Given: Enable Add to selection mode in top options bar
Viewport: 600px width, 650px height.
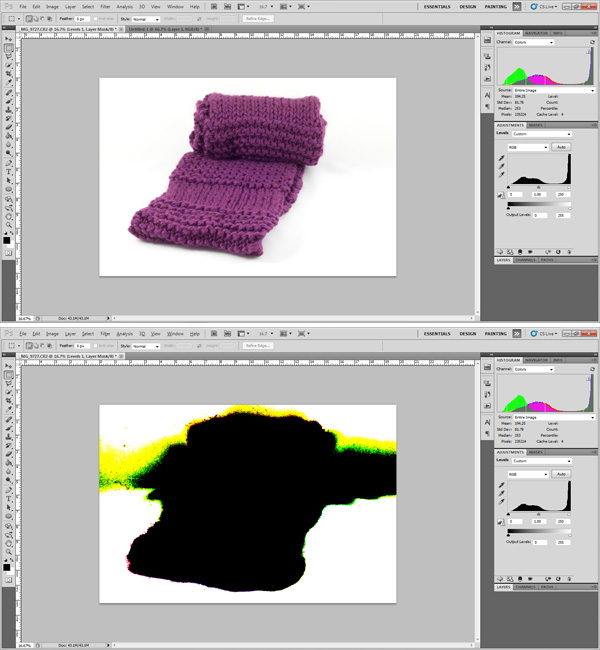Looking at the screenshot, I should coord(36,19).
